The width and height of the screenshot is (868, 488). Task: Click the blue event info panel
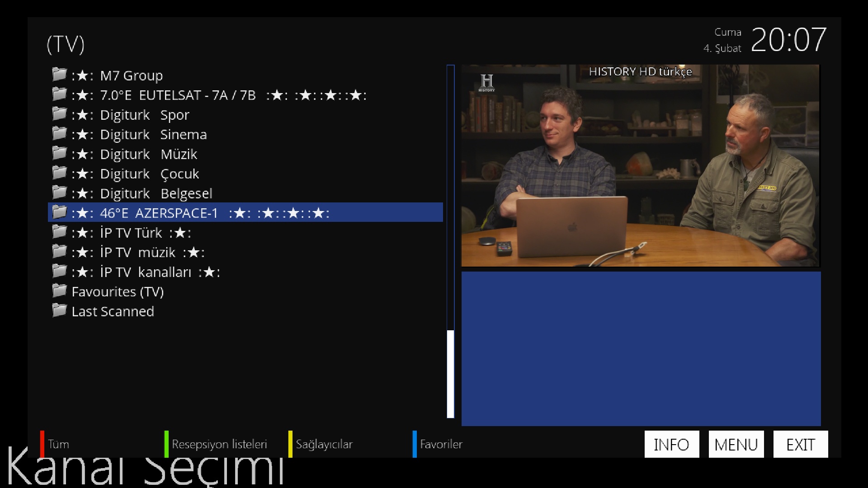click(x=641, y=349)
